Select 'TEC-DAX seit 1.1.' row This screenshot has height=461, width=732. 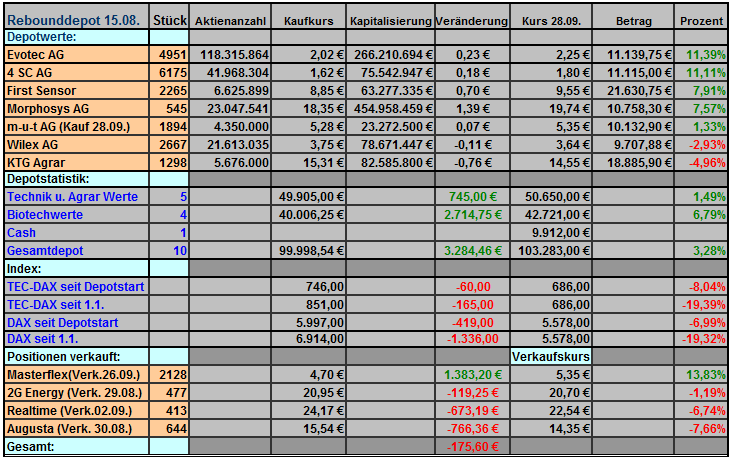56,305
